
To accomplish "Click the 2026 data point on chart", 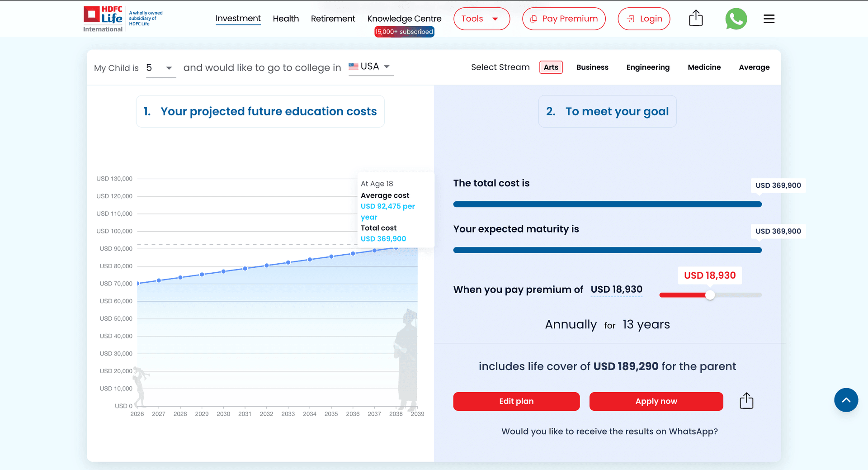I will coord(138,283).
